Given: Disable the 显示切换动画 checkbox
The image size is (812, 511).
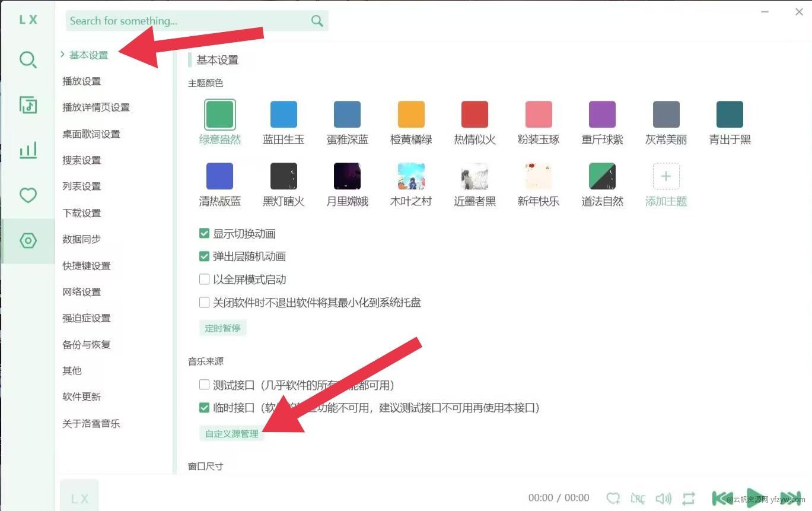Looking at the screenshot, I should click(205, 233).
